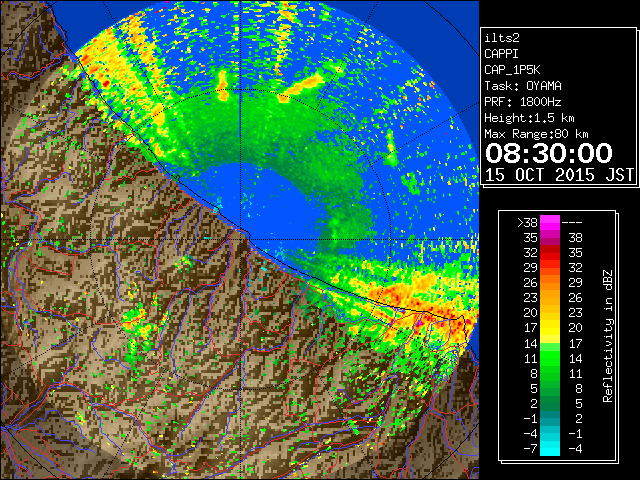
Task: Select the dark green 2–5 dBZ band
Action: point(550,403)
